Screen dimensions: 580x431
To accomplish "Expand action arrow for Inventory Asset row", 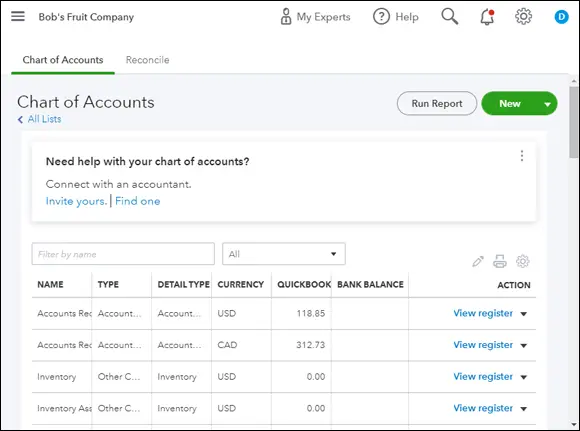I will 524,409.
